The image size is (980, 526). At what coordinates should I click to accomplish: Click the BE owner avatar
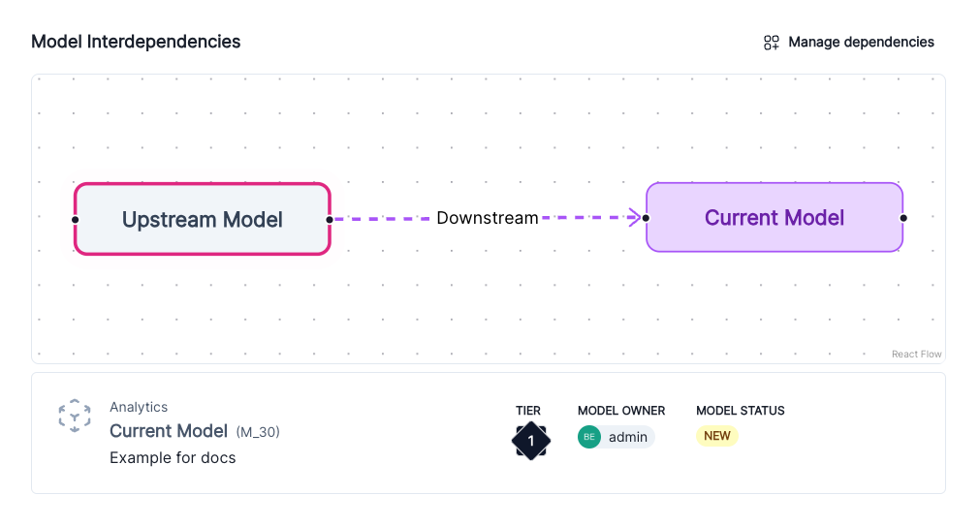coord(589,437)
